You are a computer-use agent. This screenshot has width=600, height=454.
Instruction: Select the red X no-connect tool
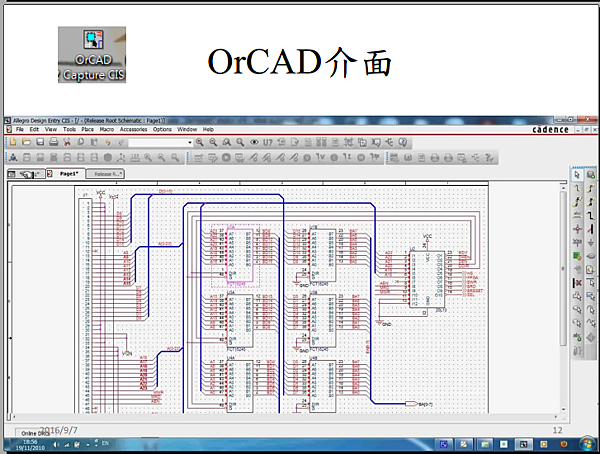point(577,283)
